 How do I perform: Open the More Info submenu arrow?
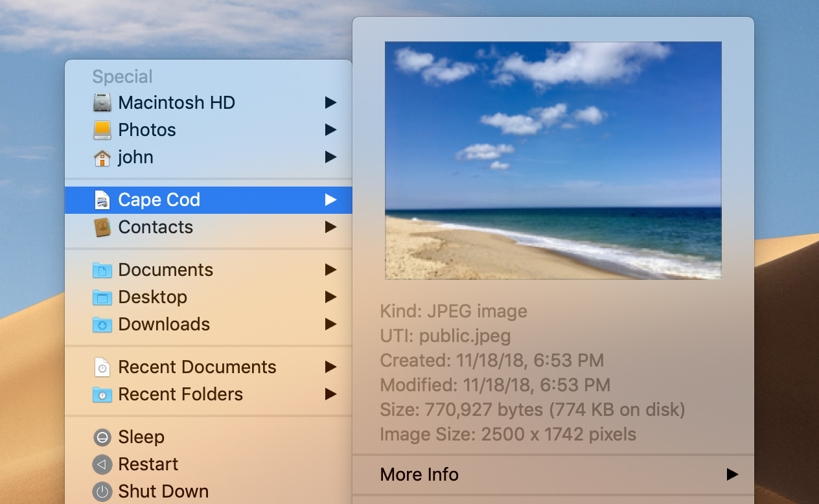pos(732,474)
